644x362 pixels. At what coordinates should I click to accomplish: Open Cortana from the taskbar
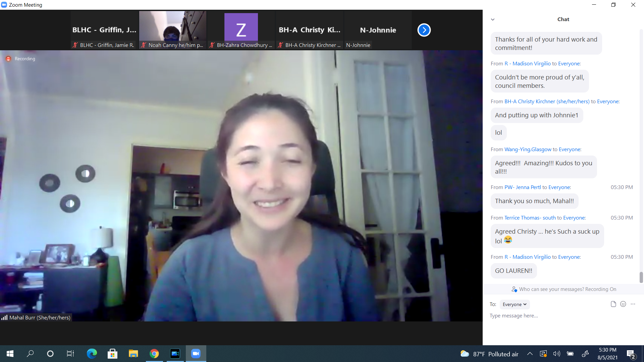50,354
